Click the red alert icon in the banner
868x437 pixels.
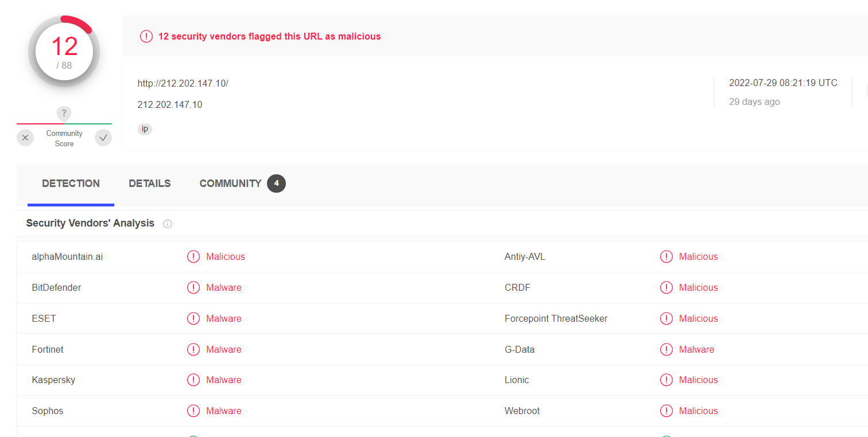coord(146,36)
